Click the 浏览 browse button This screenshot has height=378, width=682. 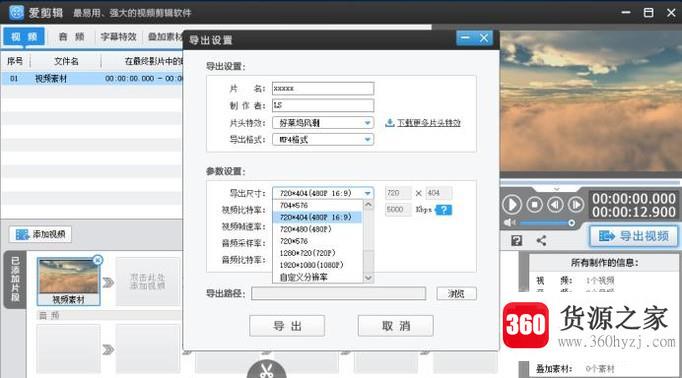tap(456, 294)
